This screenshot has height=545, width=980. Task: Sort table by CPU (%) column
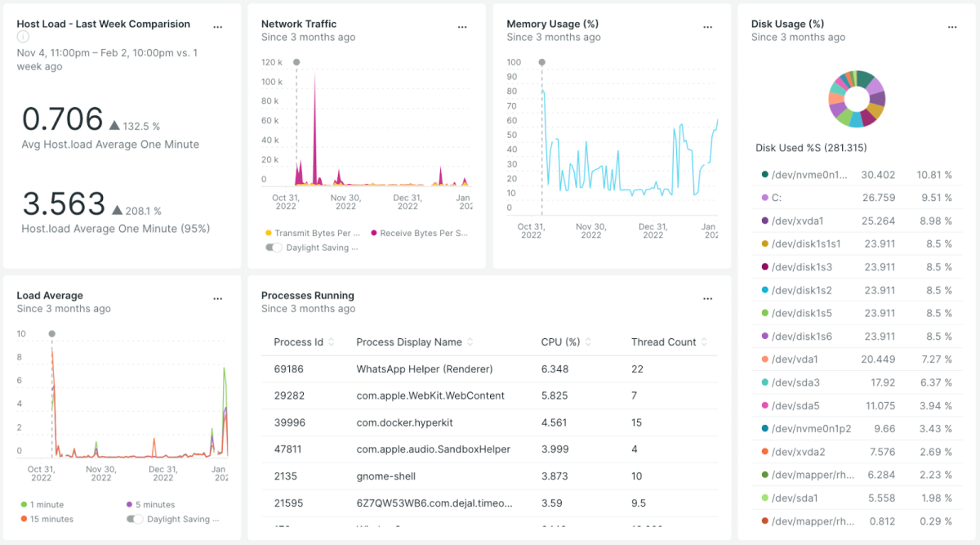[560, 342]
